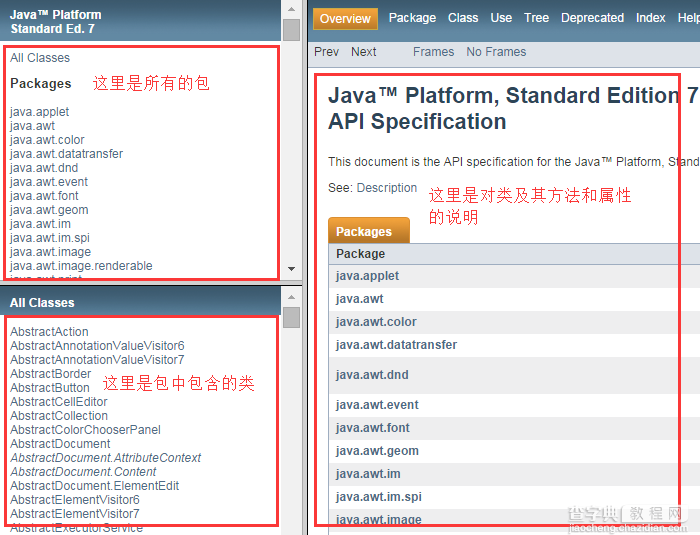Viewport: 700px width, 535px height.
Task: Open java.awt in the left packages list
Action: pyautogui.click(x=32, y=125)
